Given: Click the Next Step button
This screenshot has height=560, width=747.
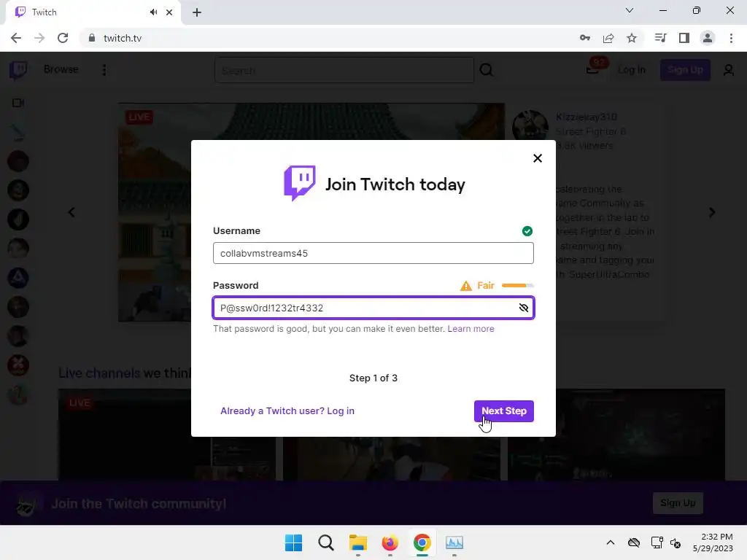Looking at the screenshot, I should tap(503, 411).
